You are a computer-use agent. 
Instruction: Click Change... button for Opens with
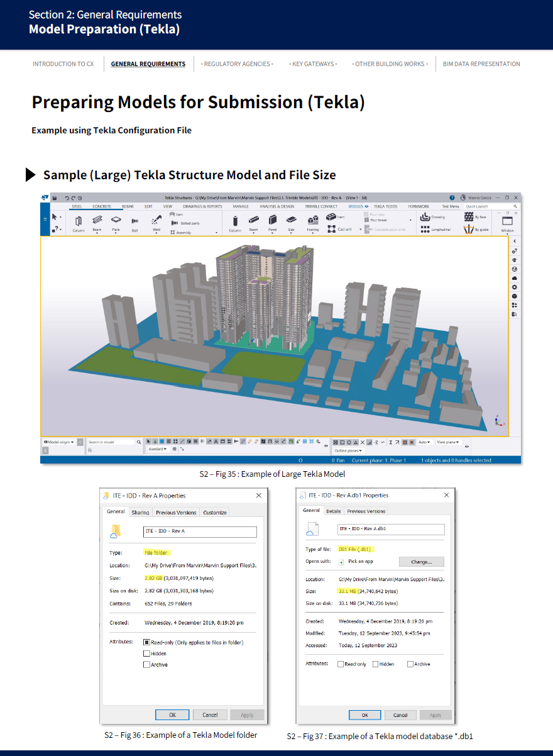[421, 562]
